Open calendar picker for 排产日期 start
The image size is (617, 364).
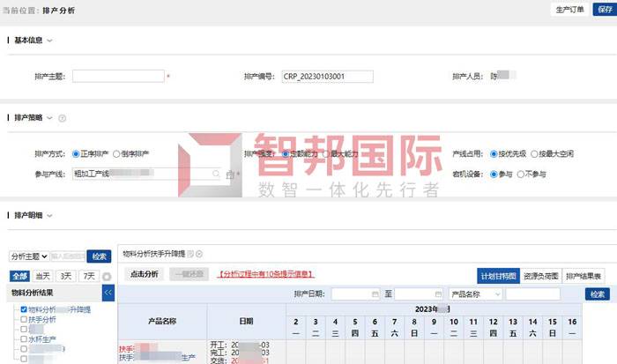tap(375, 293)
